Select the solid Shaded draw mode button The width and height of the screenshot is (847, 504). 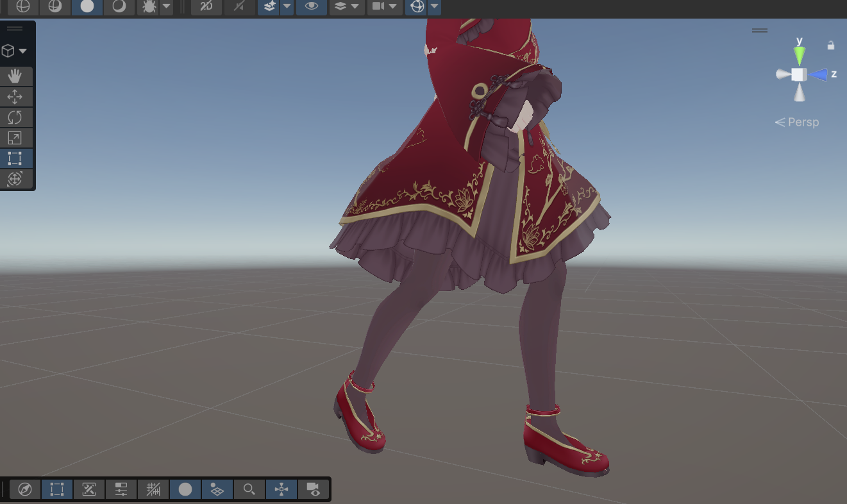coord(87,6)
